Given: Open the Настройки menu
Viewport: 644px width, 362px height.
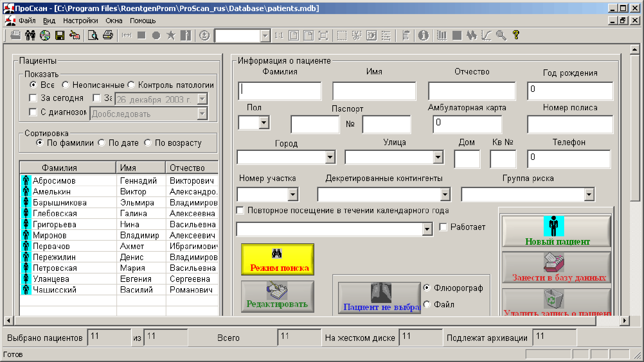Looking at the screenshot, I should point(80,21).
